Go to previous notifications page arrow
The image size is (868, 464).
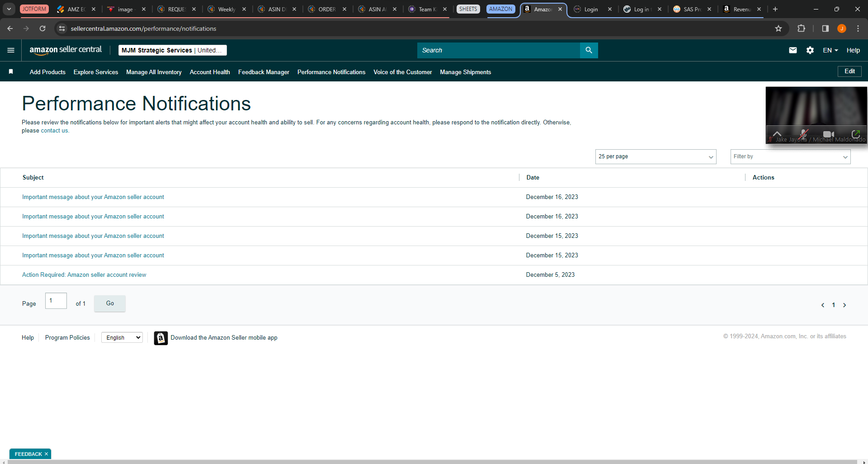click(823, 305)
